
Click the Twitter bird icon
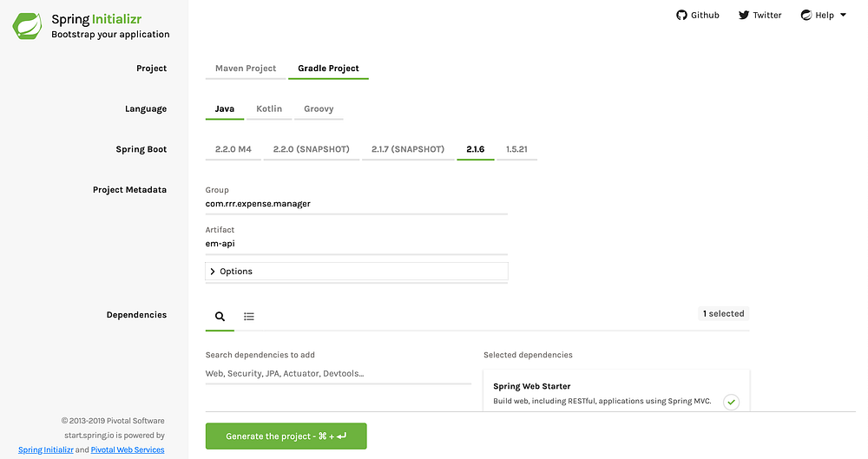tap(744, 15)
